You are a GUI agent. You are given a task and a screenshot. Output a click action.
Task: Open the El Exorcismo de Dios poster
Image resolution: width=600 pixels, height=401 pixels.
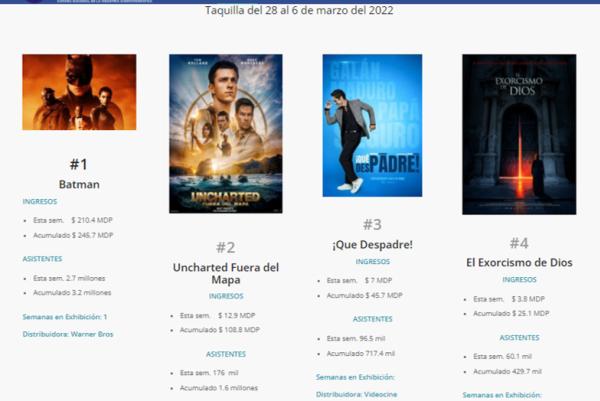[519, 134]
